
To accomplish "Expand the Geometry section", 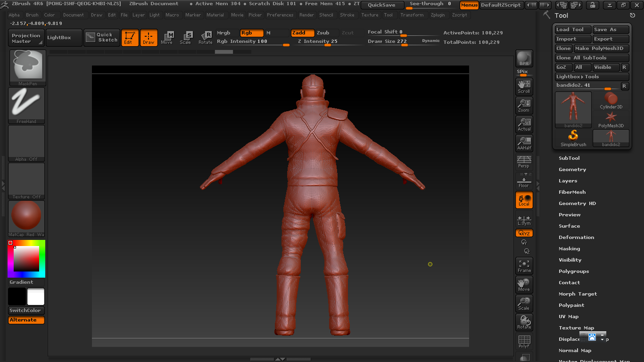I will (x=572, y=170).
